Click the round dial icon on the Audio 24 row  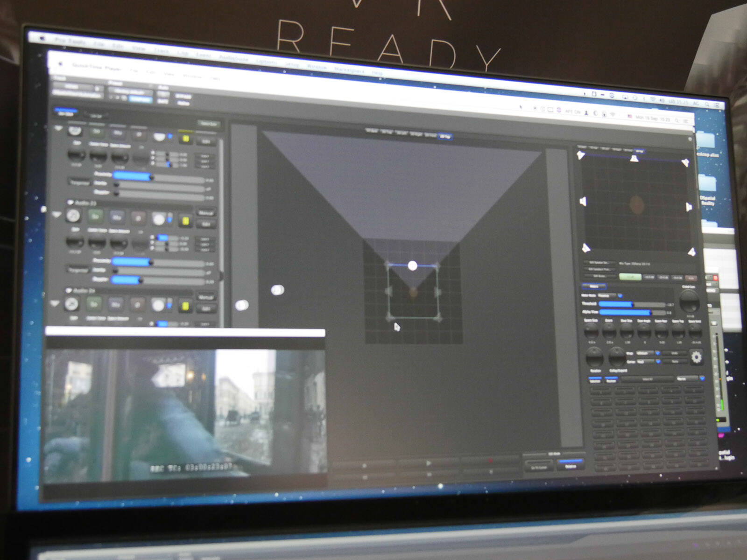tap(71, 303)
